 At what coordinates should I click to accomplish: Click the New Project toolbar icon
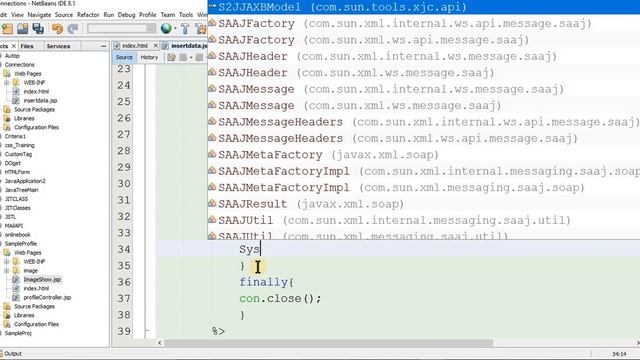pyautogui.click(x=7, y=29)
